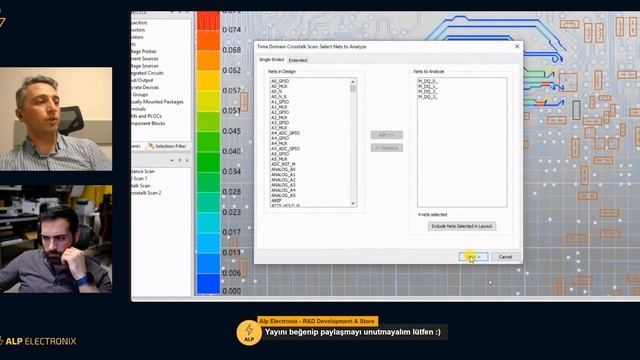
Task: Click Include Nets Selected in Layout
Action: (462, 226)
